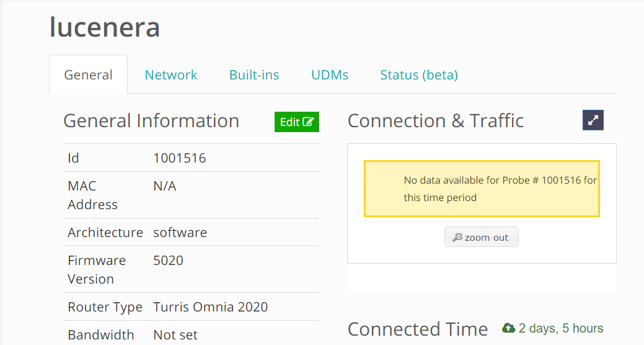Open the Network tab
Viewport: 644px width, 345px height.
click(171, 75)
